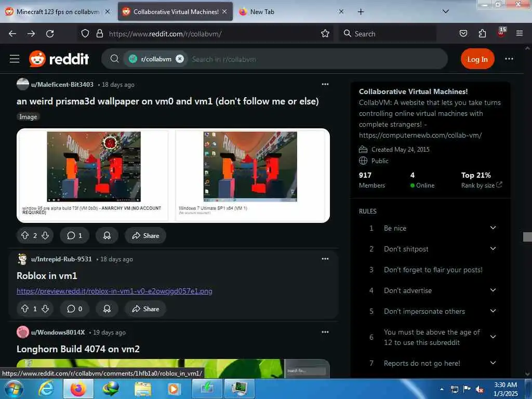Reload the current page
The image size is (532, 399).
click(50, 34)
